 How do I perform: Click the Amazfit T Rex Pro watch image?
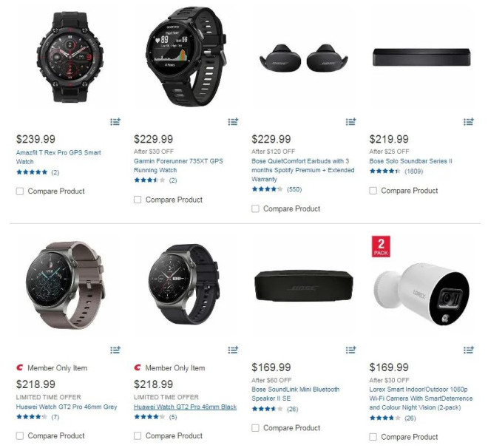click(x=70, y=57)
